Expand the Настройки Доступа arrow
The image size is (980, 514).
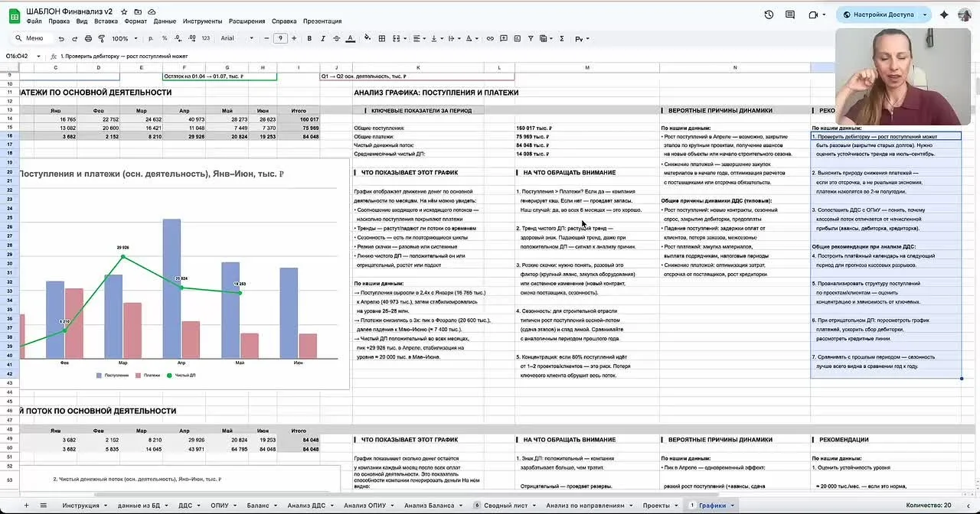[925, 15]
